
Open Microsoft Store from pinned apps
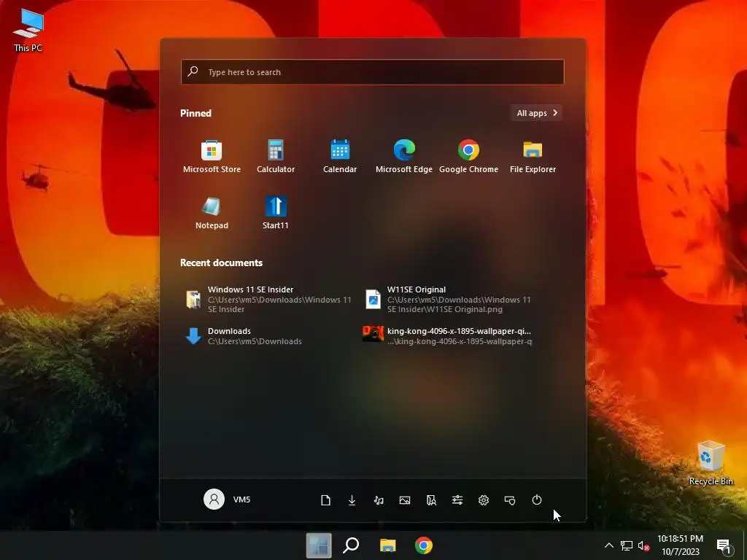[x=212, y=157]
